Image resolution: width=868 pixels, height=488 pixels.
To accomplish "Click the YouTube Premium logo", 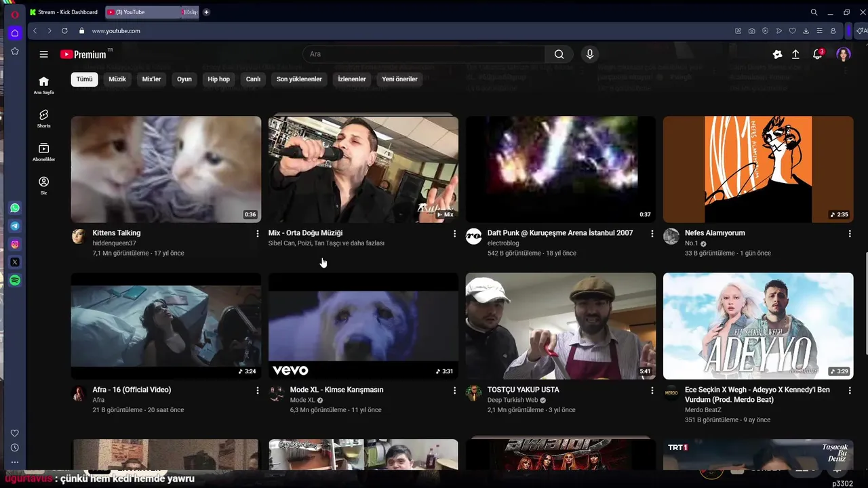I will [83, 54].
